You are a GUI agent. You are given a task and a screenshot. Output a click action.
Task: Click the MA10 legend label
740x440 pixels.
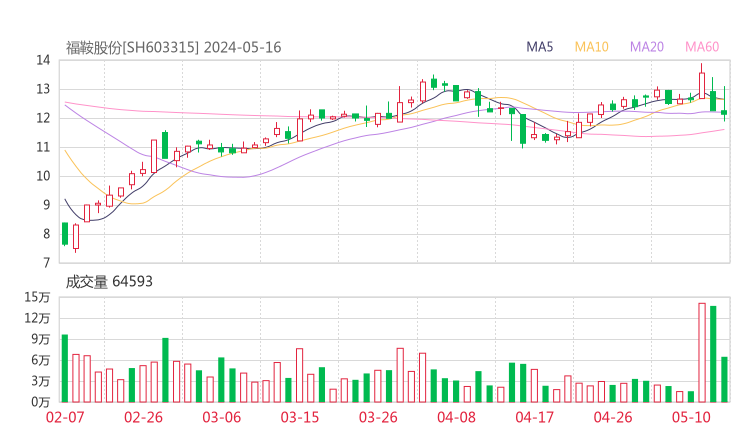point(591,47)
